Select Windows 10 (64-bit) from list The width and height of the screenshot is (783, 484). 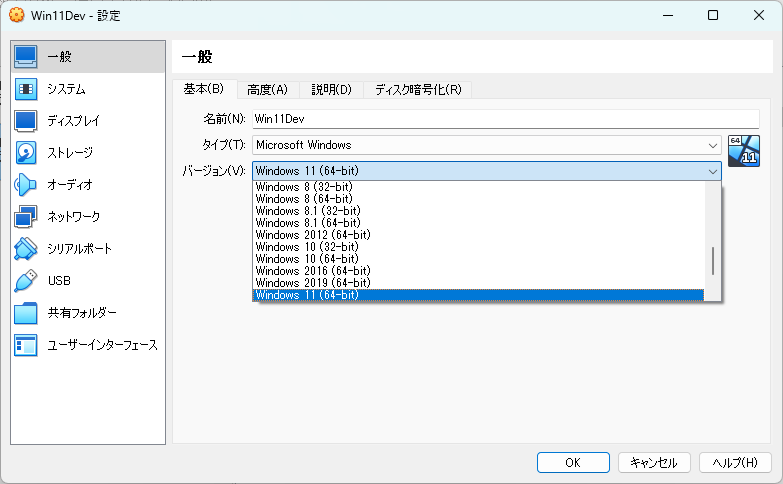(478, 259)
